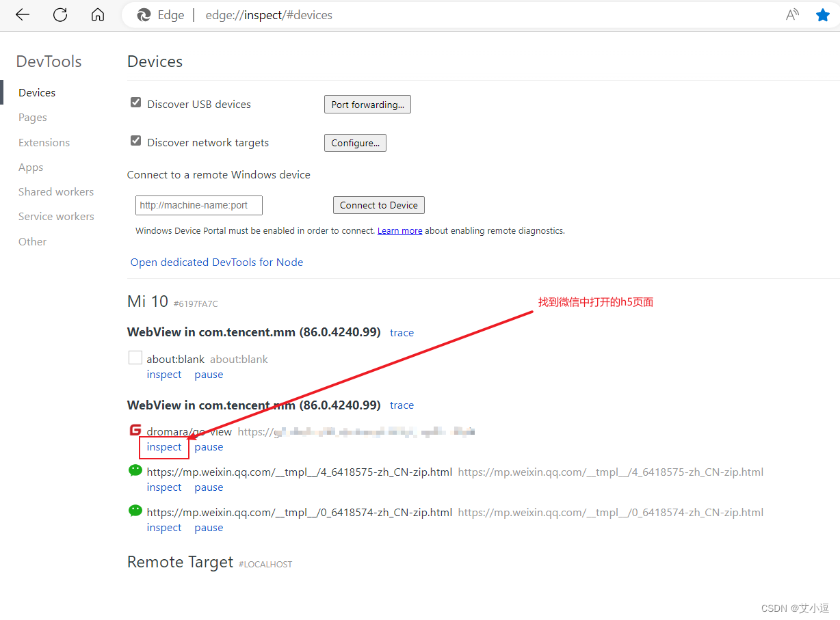The height and width of the screenshot is (620, 840).
Task: Open the browser home page icon
Action: pyautogui.click(x=98, y=15)
